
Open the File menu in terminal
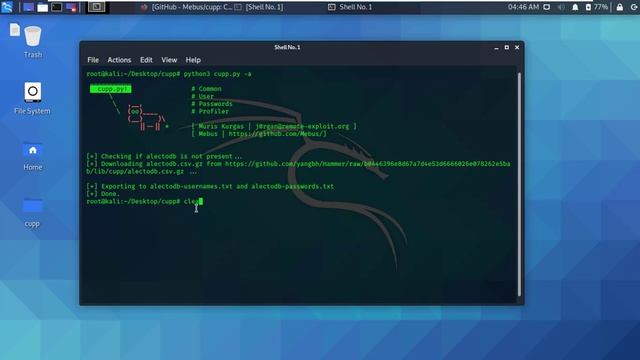coord(93,60)
